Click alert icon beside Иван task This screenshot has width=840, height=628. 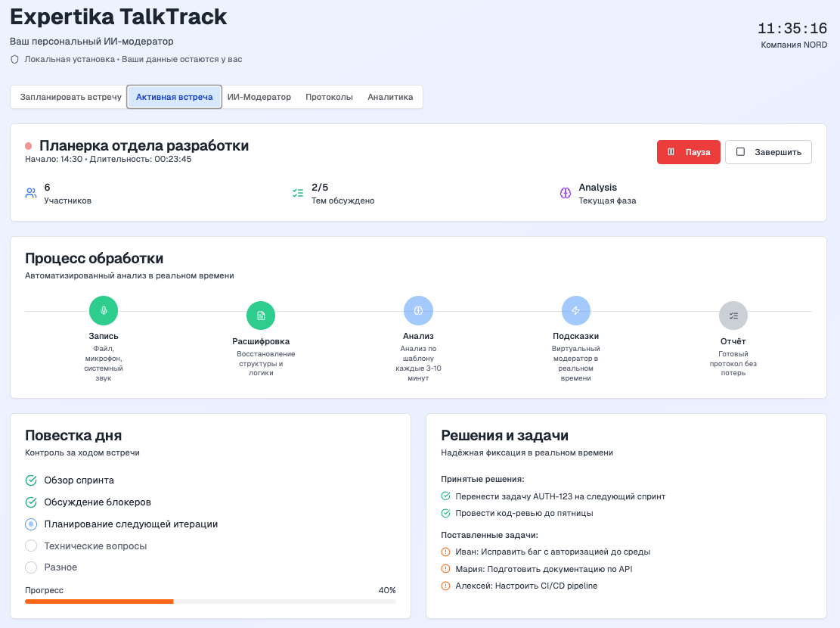(446, 552)
